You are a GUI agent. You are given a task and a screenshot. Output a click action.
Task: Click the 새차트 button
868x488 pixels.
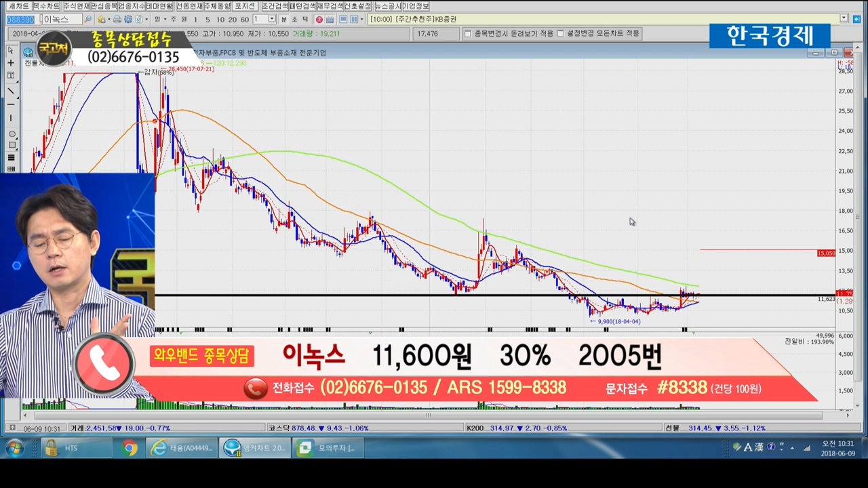click(18, 6)
